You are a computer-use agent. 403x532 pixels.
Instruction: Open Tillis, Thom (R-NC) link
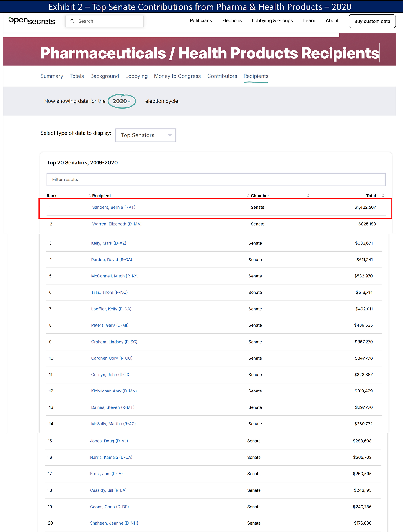(x=109, y=293)
